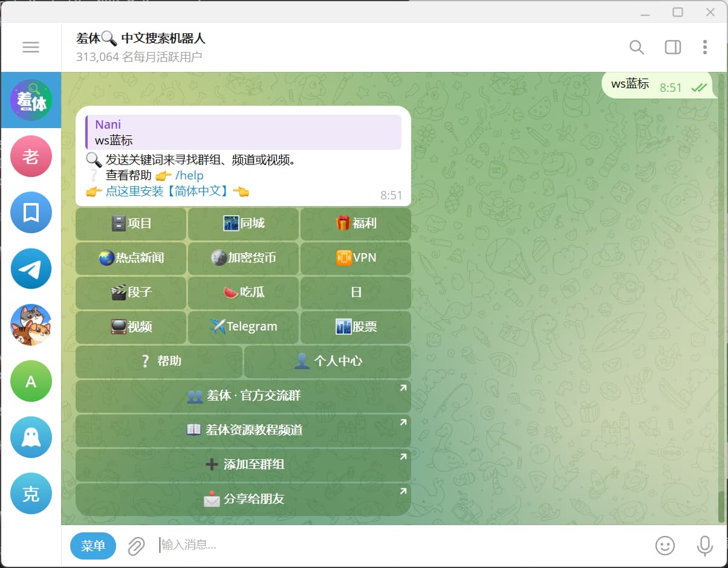Open the three-dot more options menu
This screenshot has width=728, height=568.
tap(704, 47)
